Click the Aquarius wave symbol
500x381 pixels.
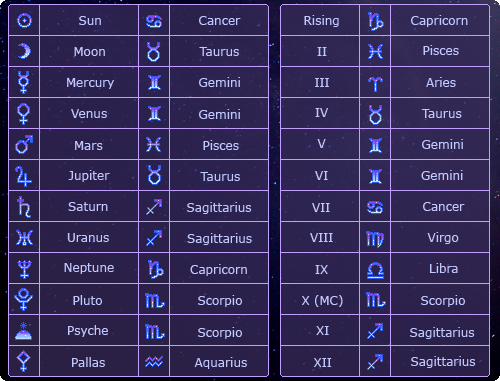pos(154,362)
